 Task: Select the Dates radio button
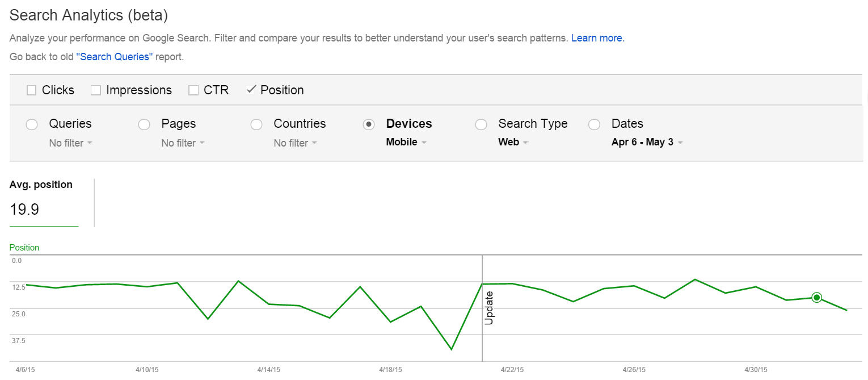pyautogui.click(x=594, y=124)
